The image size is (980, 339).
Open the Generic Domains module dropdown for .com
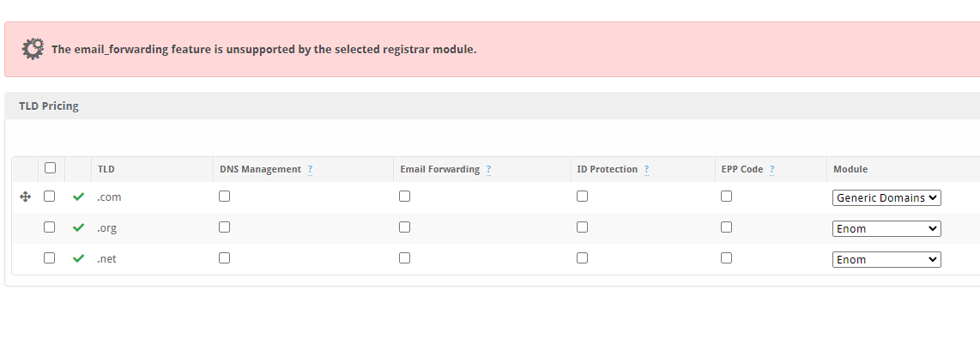886,197
